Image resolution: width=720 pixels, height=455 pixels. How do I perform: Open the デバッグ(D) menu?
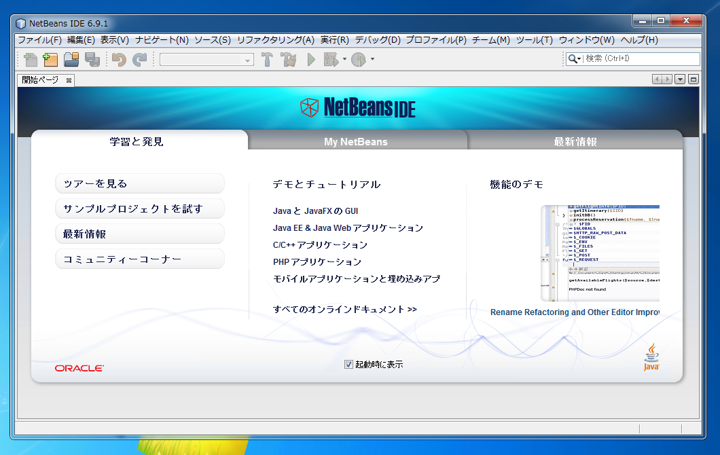point(377,40)
